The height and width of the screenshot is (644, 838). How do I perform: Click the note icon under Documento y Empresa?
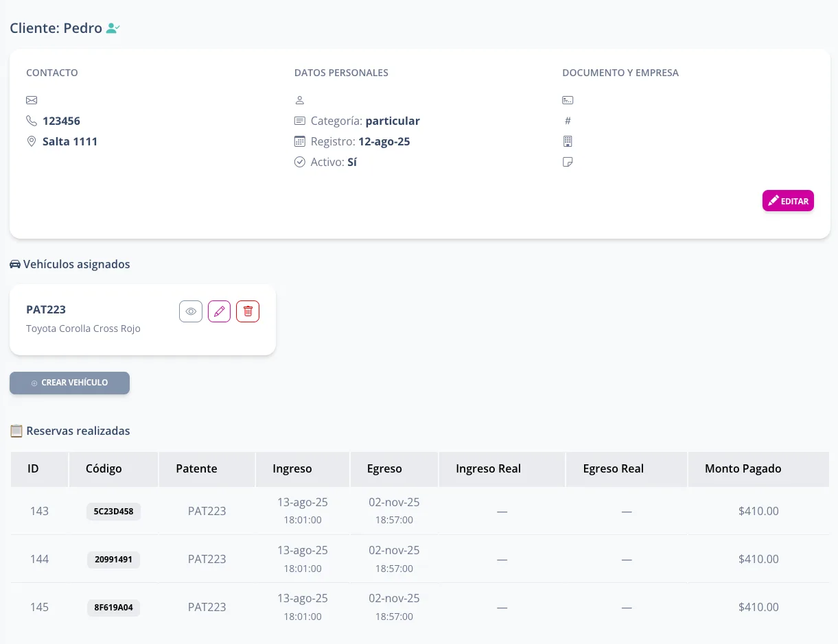(567, 163)
